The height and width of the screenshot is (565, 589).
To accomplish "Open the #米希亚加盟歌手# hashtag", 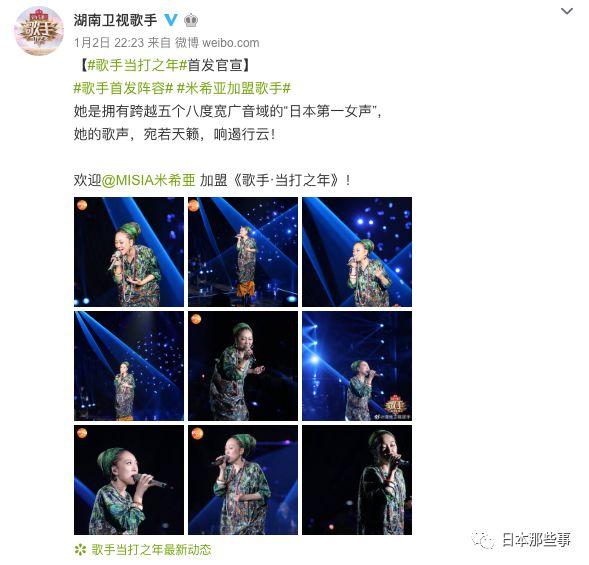I will [234, 88].
